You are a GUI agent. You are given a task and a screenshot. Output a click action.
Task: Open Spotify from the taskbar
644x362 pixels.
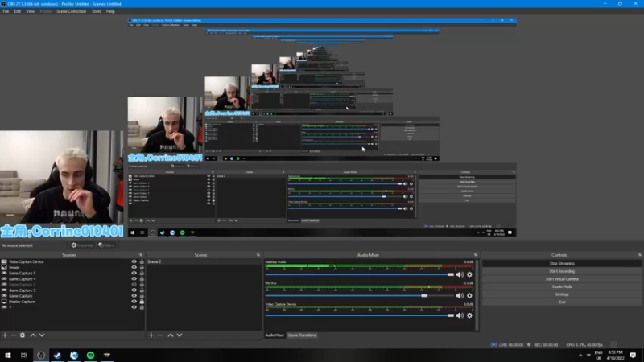pos(90,355)
